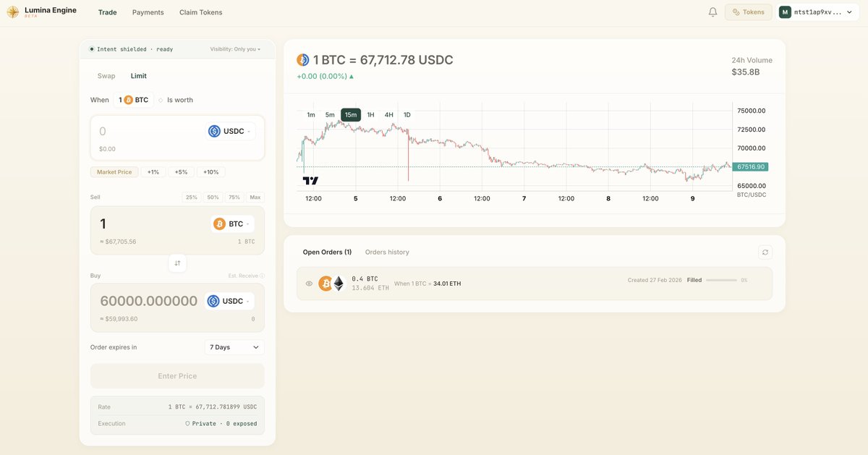Viewport: 868px width, 455px height.
Task: Click the candlestick chart area
Action: (514, 148)
